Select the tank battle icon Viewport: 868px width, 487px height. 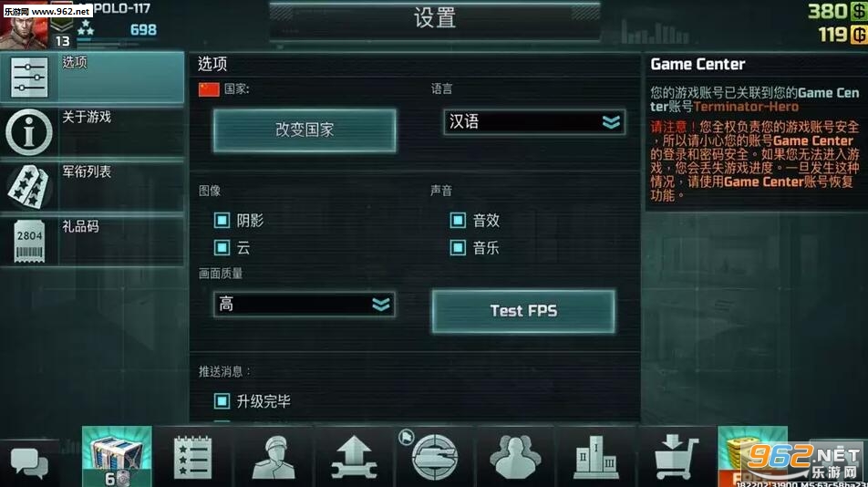435,457
